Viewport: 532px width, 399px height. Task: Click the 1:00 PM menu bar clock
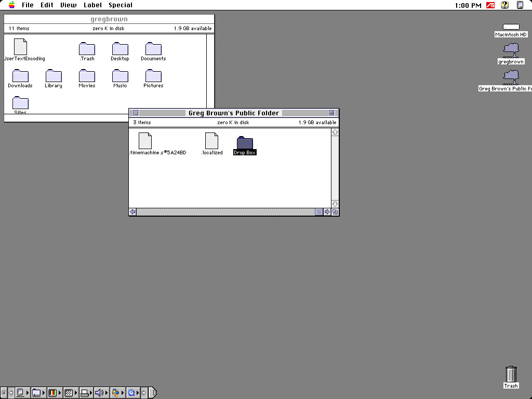click(x=468, y=5)
